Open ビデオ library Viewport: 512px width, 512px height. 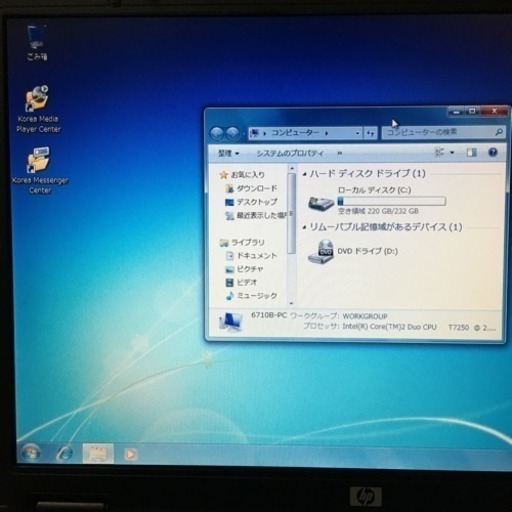click(x=241, y=282)
